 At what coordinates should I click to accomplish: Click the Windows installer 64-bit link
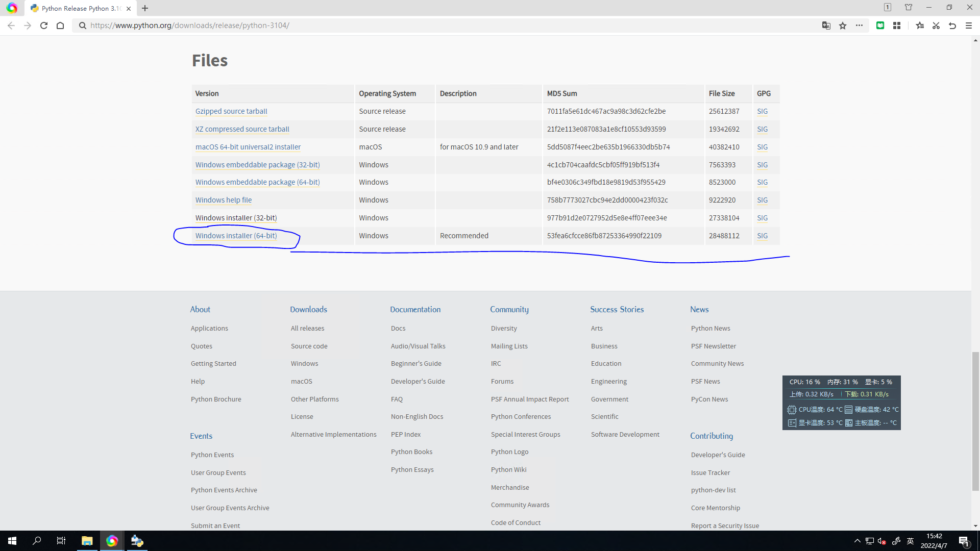click(x=236, y=236)
